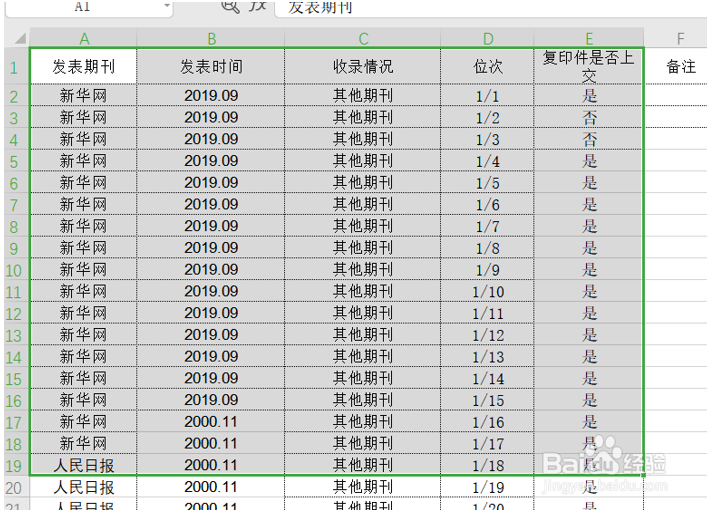Click 新华网 in row 9
Image resolution: width=707 pixels, height=510 pixels.
click(x=83, y=248)
